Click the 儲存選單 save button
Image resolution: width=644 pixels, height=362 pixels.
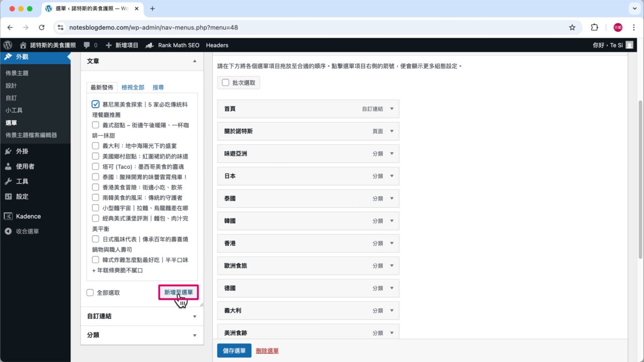coord(234,351)
